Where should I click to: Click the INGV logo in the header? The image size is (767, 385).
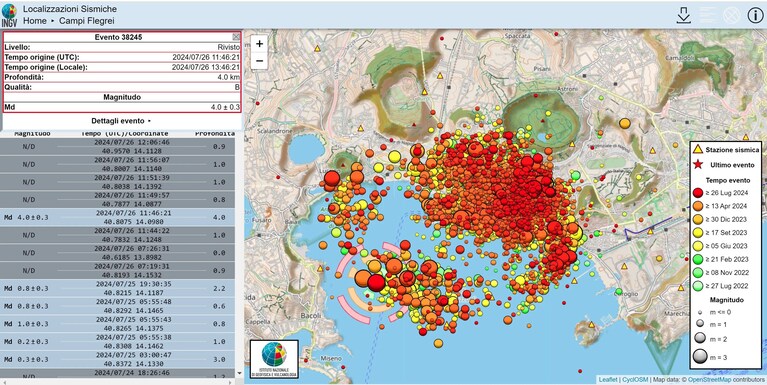[9, 15]
